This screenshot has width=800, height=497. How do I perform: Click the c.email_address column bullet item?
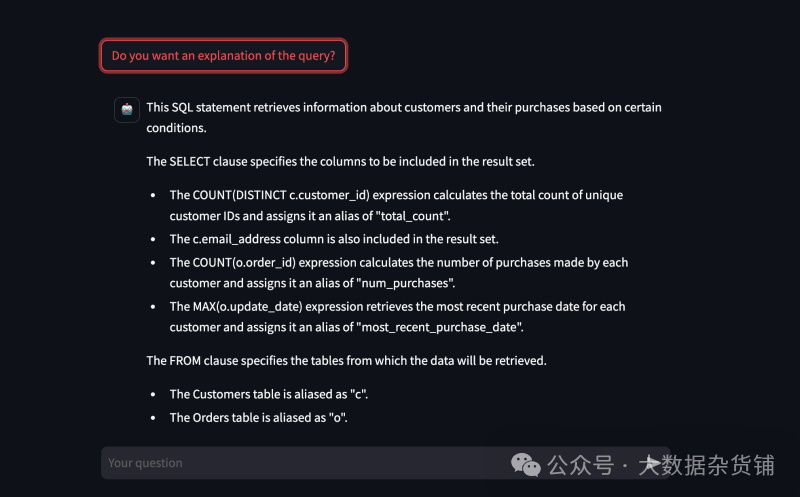pyautogui.click(x=333, y=239)
